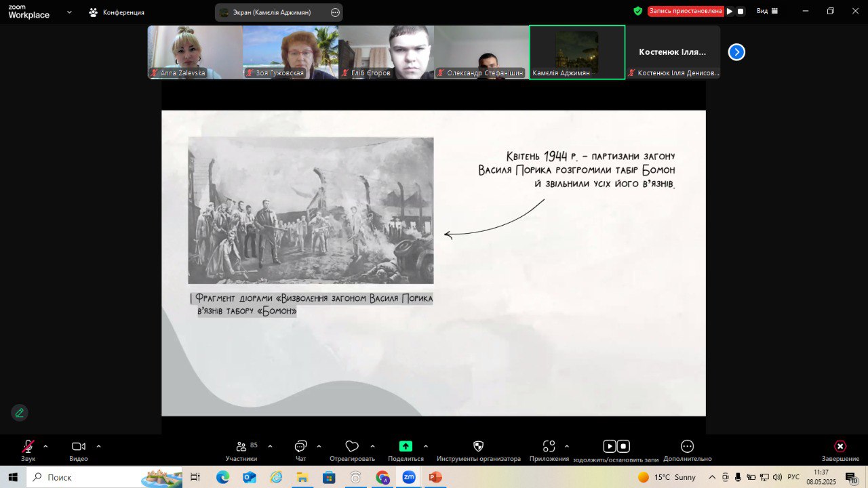
Task: Switch to the Zoom taskbar icon
Action: click(409, 477)
